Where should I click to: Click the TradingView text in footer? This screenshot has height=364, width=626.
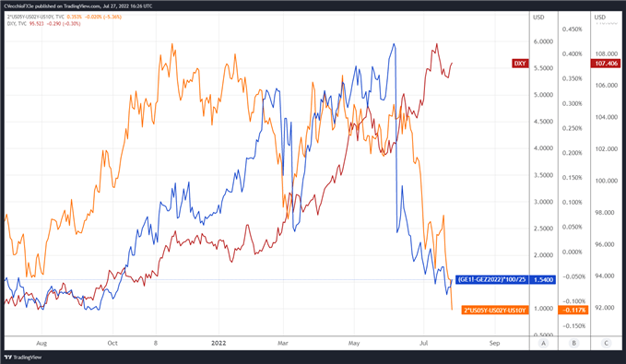pos(27,358)
